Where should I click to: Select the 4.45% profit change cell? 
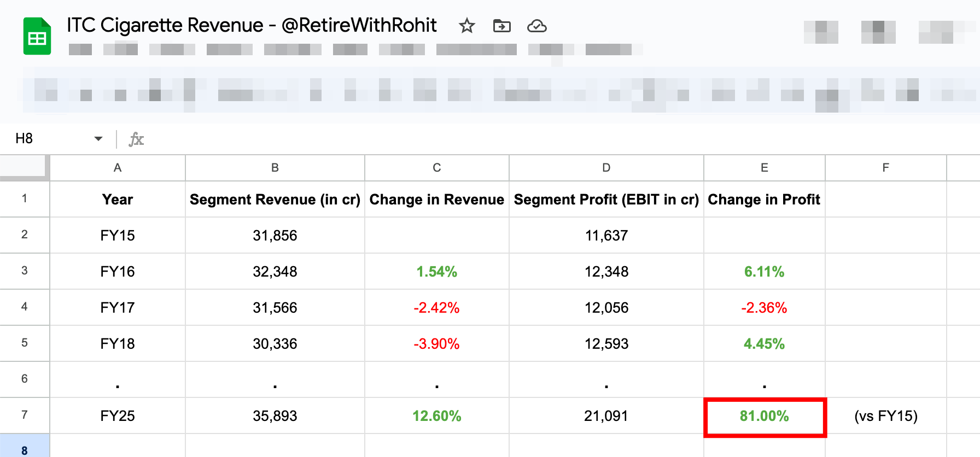(x=765, y=344)
